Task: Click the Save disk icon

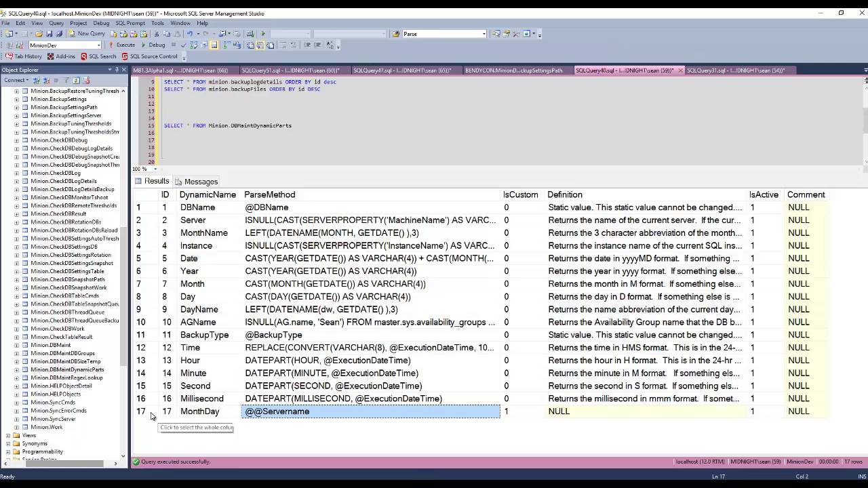Action: coord(50,34)
